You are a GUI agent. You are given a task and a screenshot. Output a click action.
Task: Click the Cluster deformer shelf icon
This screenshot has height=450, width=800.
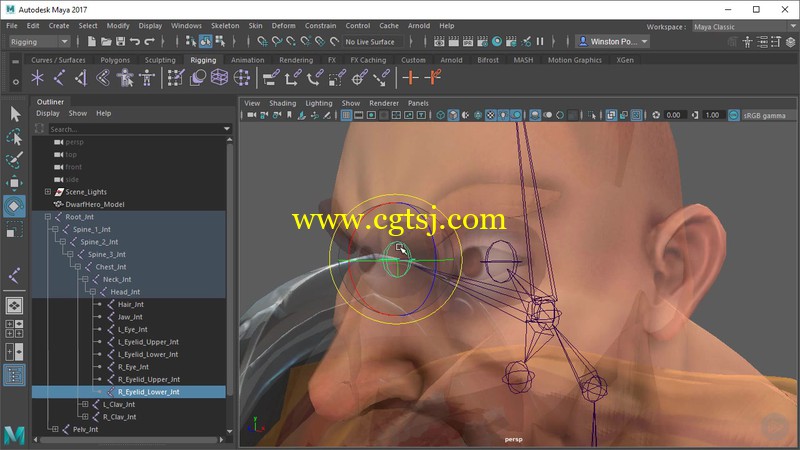[x=241, y=78]
